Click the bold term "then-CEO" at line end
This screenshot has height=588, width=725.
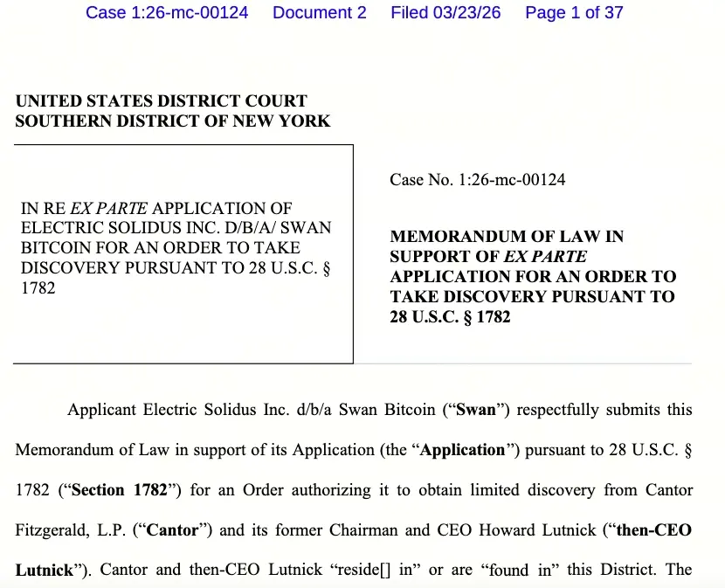tap(653, 529)
